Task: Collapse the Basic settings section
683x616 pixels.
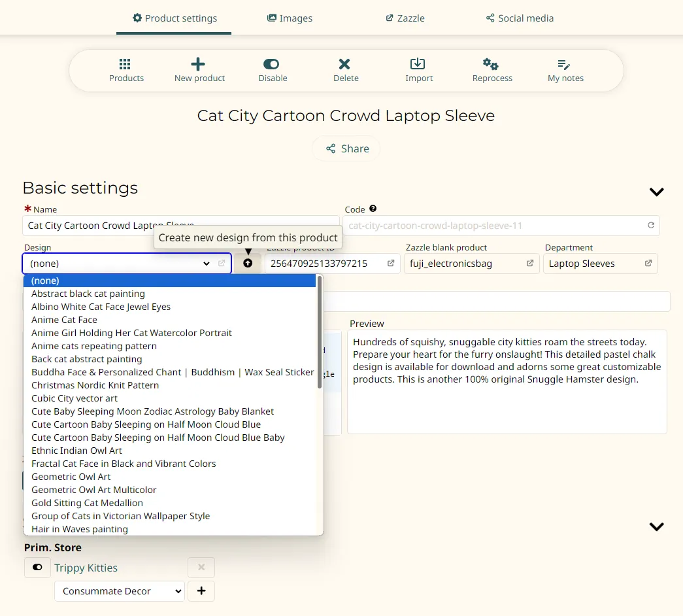Action: tap(656, 192)
